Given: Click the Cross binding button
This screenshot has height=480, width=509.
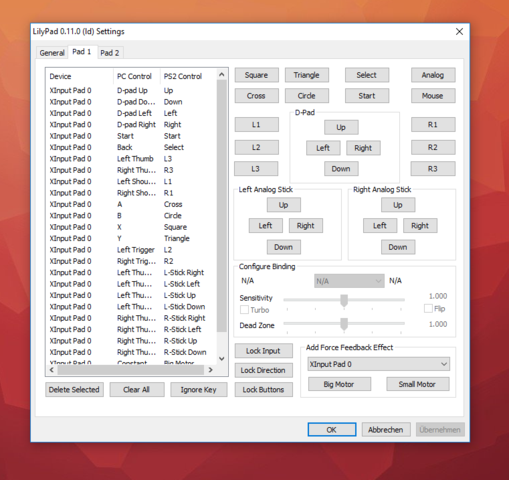Looking at the screenshot, I should point(256,96).
